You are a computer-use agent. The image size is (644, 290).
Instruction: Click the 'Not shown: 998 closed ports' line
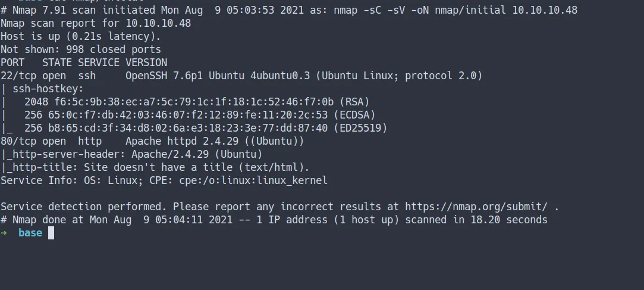[80, 49]
